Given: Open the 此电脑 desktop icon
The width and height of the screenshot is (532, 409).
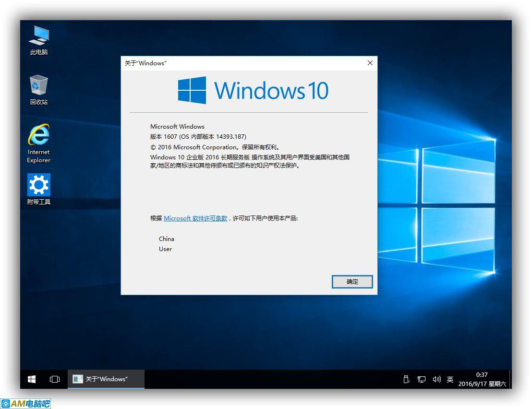Looking at the screenshot, I should pyautogui.click(x=39, y=40).
